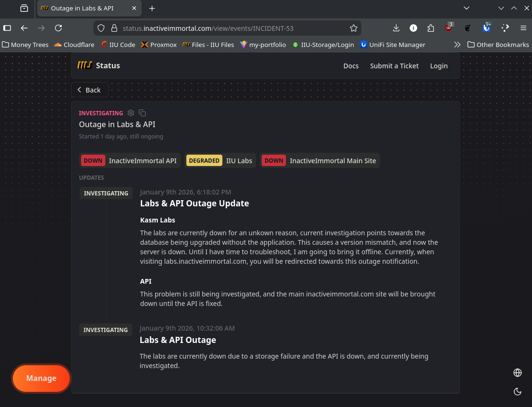Open the browser downloads icon
Image resolution: width=532 pixels, height=407 pixels.
click(x=396, y=28)
